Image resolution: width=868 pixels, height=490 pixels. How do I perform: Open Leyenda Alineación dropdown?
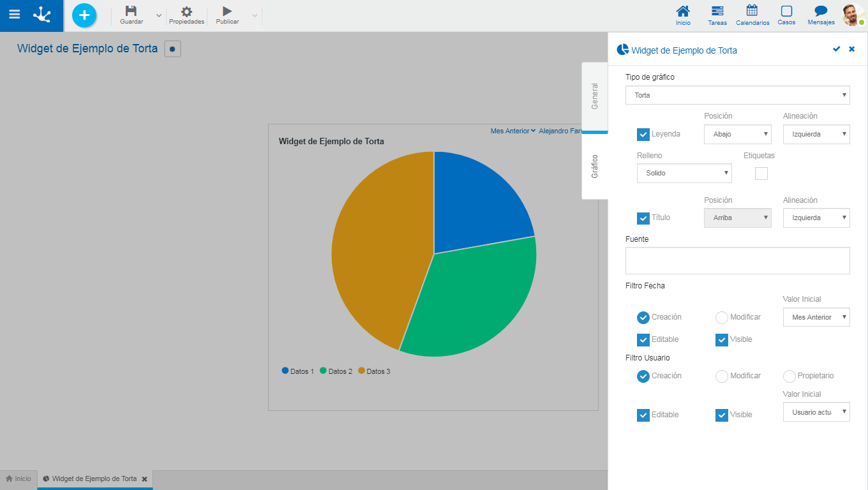coord(816,134)
